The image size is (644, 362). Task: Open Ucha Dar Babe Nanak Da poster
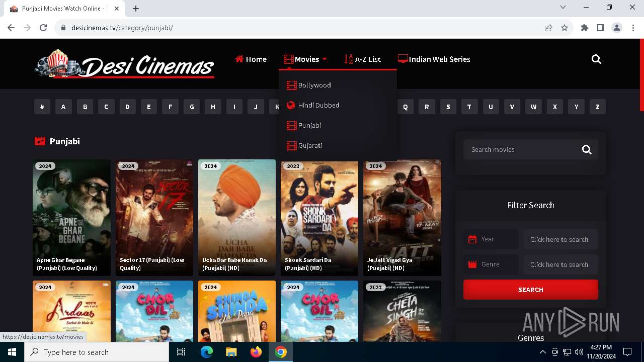coord(237,218)
